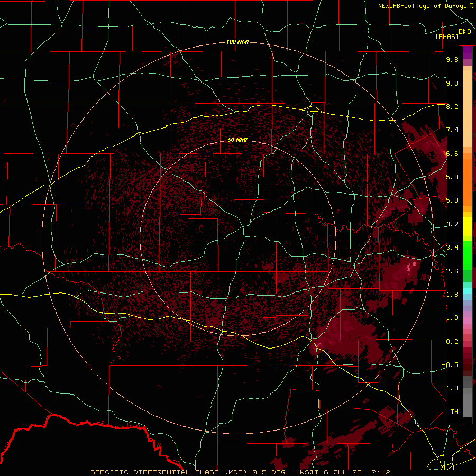
Task: Click the 5.0 value on the scale
Action: tap(452, 200)
